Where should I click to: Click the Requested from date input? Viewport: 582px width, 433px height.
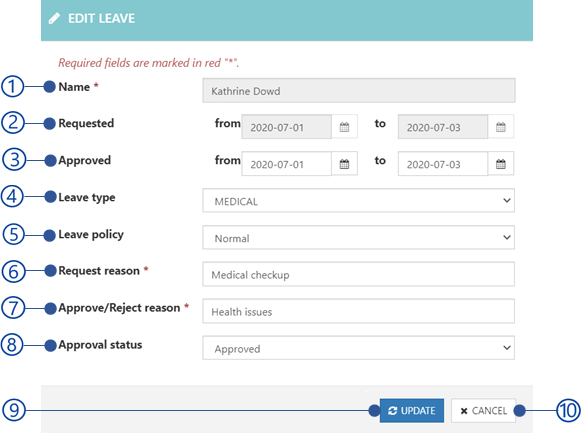[x=287, y=127]
